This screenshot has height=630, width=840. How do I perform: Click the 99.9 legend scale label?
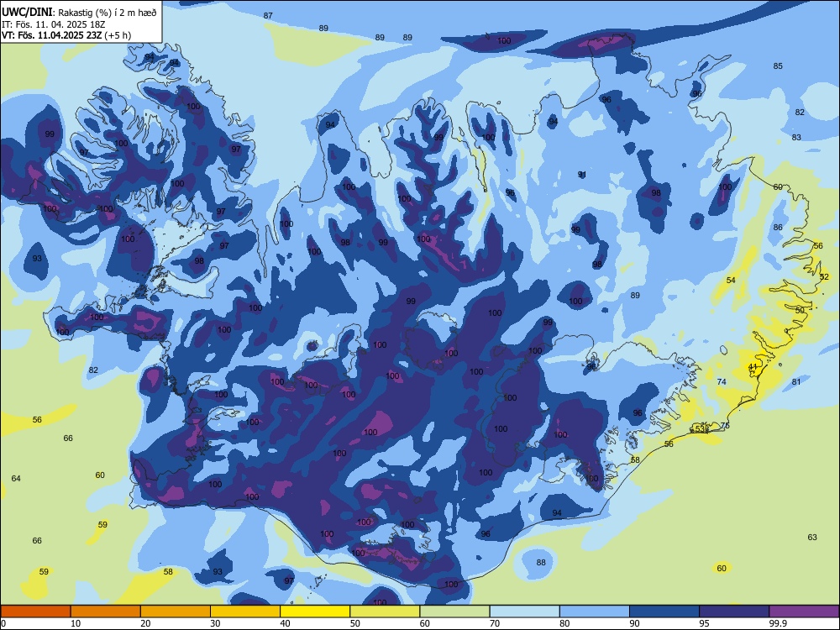pyautogui.click(x=778, y=623)
